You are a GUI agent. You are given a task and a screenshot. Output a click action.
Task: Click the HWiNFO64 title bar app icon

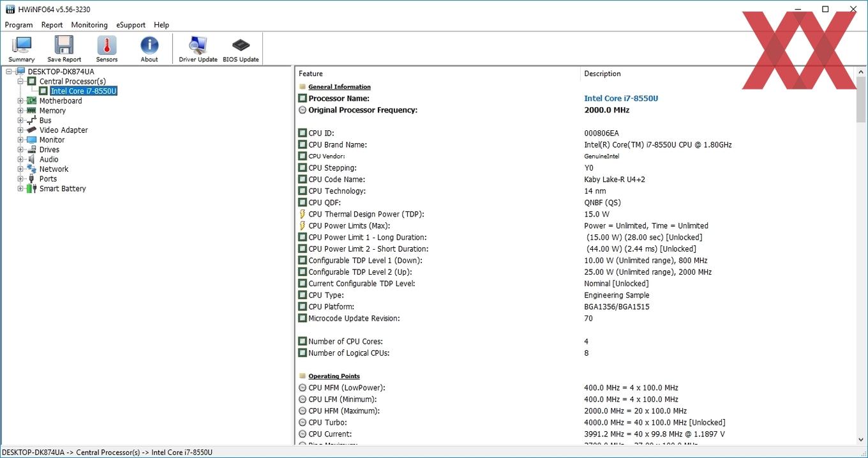click(10, 9)
